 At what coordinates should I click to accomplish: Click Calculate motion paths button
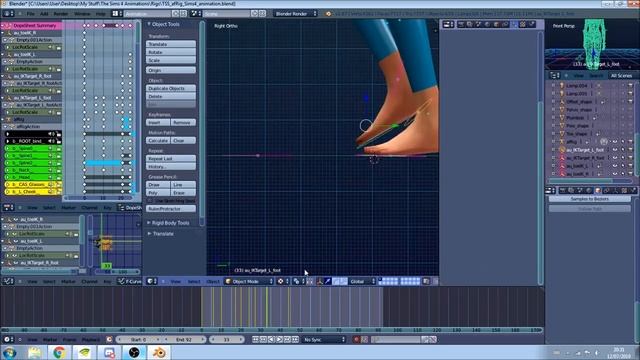(158, 140)
